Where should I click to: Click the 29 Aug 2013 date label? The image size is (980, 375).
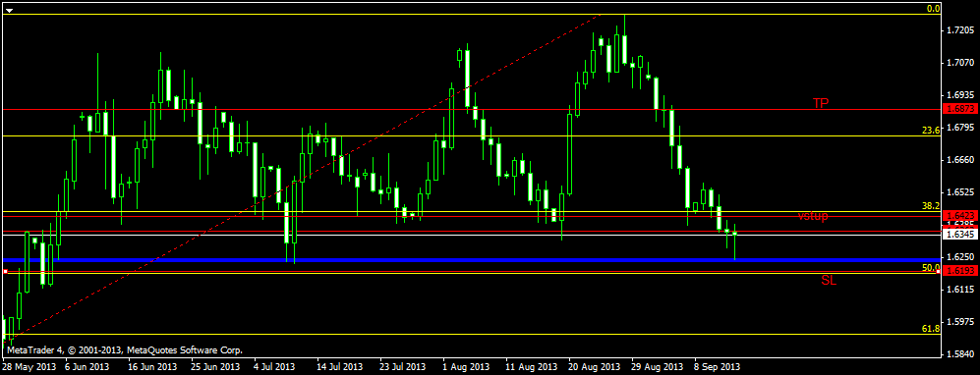point(656,366)
